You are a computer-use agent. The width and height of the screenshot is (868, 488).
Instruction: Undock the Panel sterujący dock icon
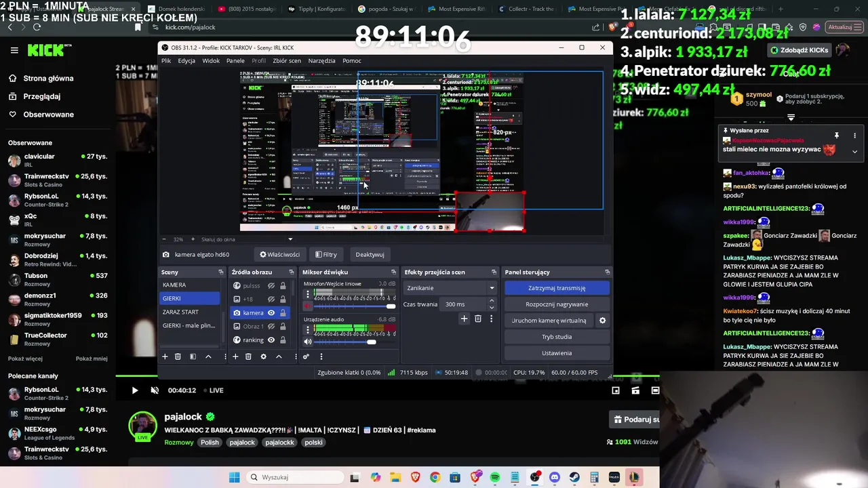coord(607,272)
